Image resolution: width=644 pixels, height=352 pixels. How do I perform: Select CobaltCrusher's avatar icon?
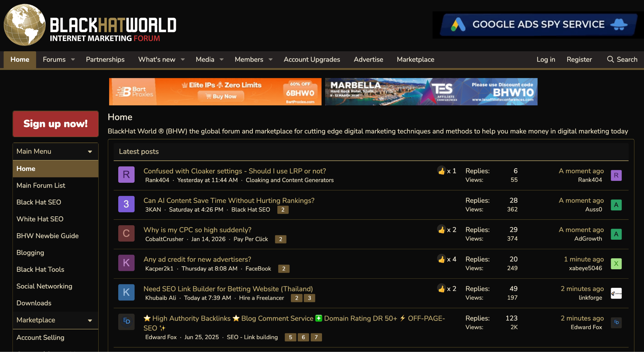[126, 233]
